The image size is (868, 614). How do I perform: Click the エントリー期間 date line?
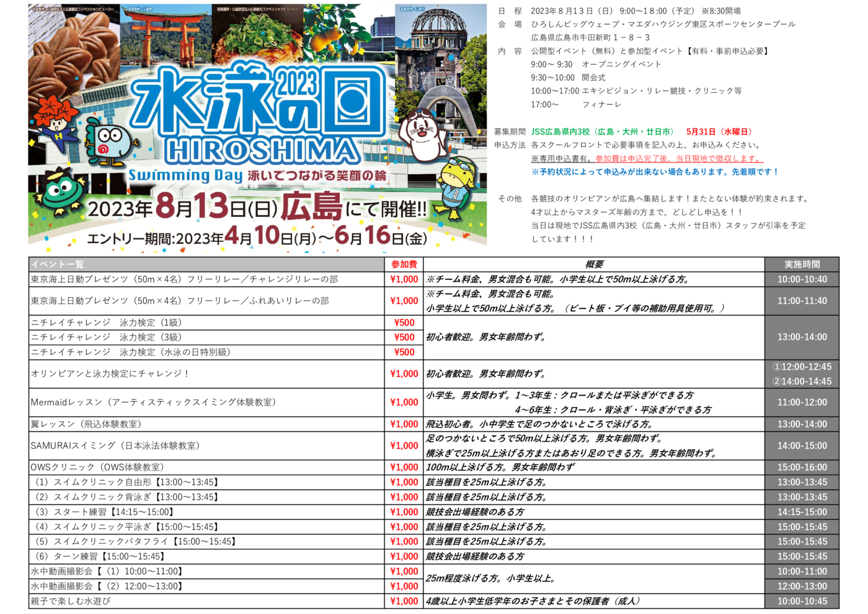click(257, 236)
